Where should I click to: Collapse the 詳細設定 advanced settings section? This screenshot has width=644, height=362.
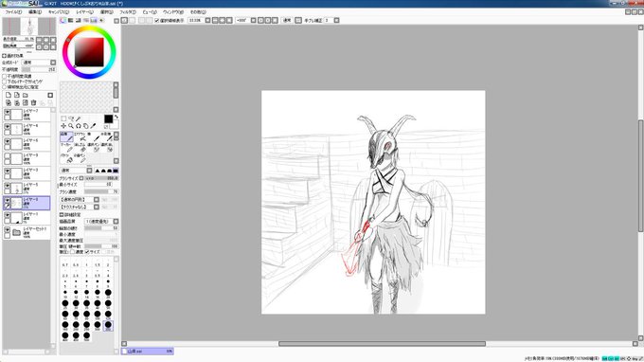[62, 215]
